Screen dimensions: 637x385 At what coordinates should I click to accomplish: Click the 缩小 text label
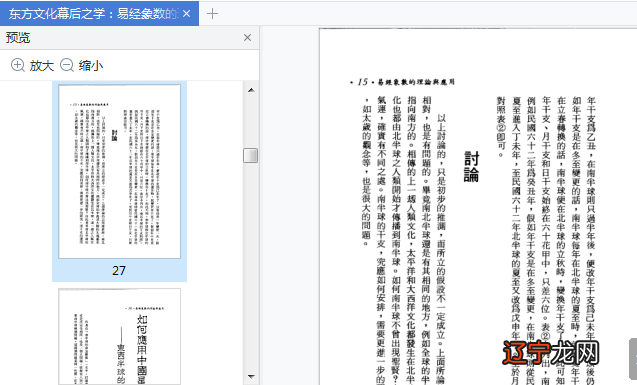(91, 65)
